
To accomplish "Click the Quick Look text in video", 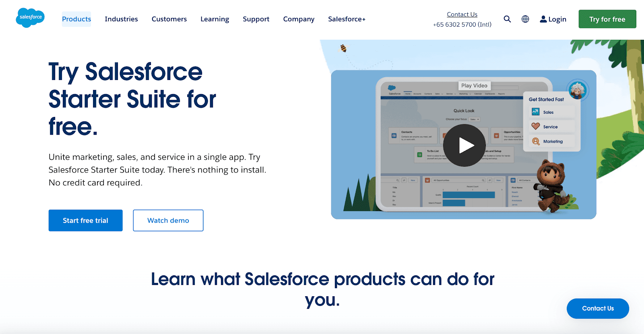I will pos(464,111).
